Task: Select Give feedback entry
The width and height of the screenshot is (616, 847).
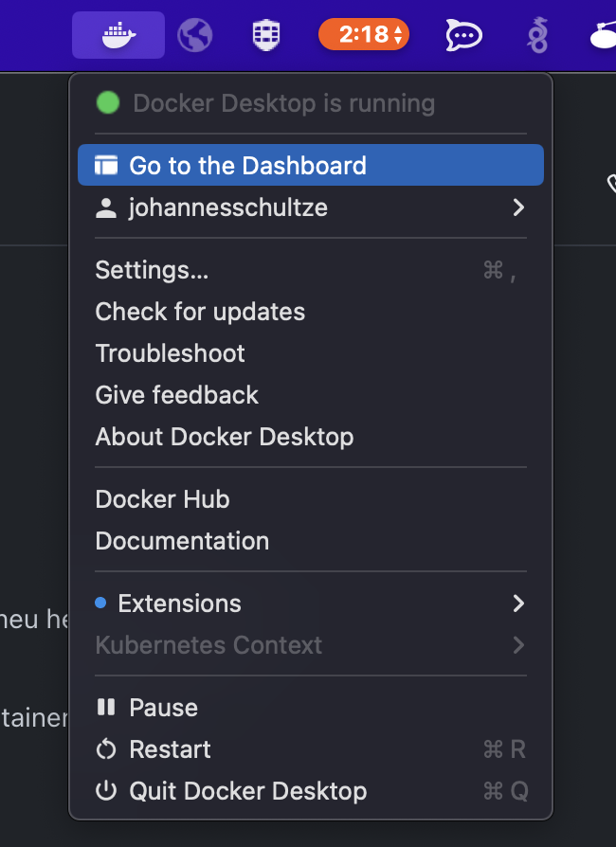Action: click(177, 395)
